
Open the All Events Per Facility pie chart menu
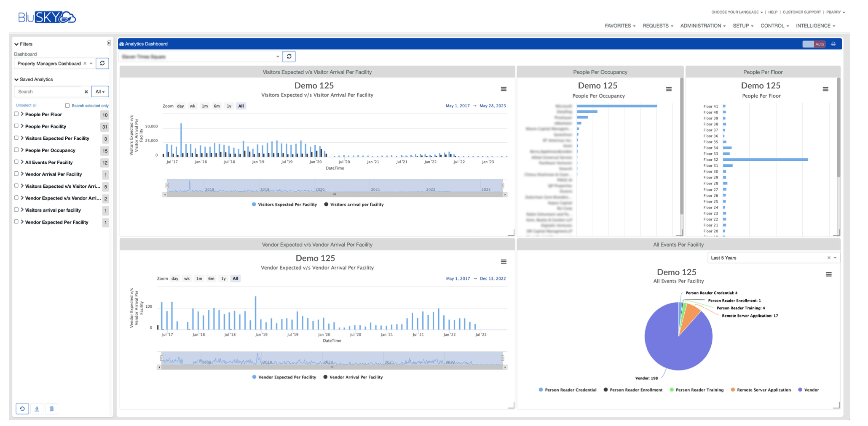829,274
